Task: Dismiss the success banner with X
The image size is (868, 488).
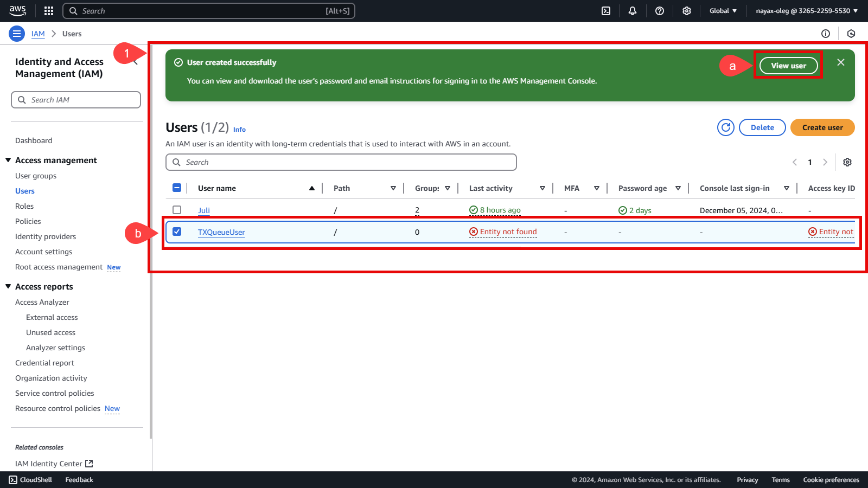Action: coord(841,62)
